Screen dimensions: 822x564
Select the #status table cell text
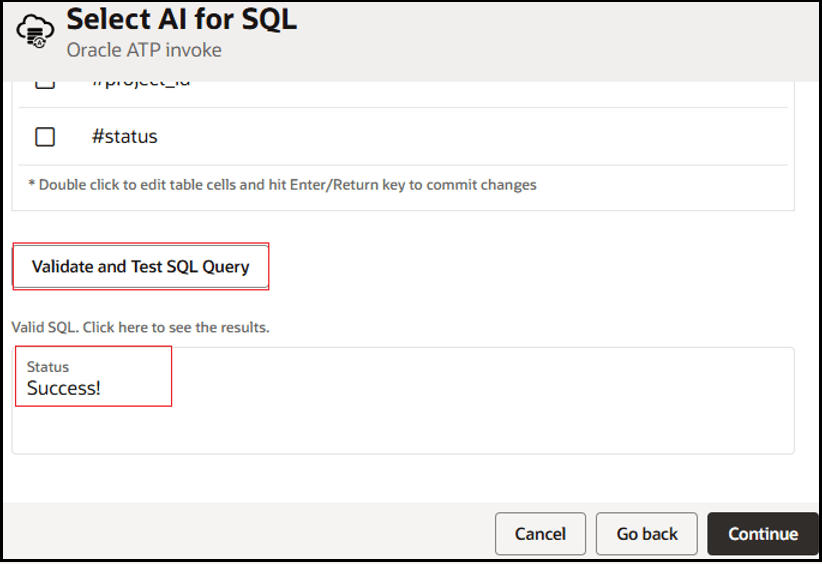click(125, 137)
